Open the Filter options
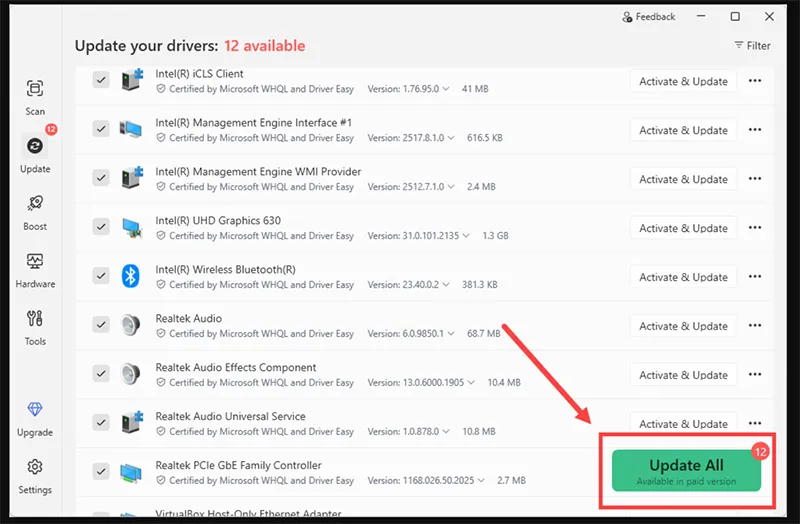The height and width of the screenshot is (524, 800). tap(752, 45)
